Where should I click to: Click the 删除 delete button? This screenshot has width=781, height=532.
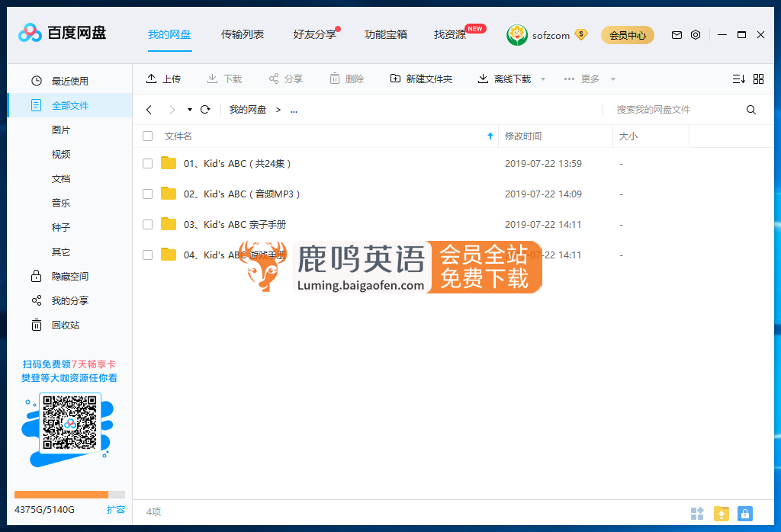tap(347, 79)
